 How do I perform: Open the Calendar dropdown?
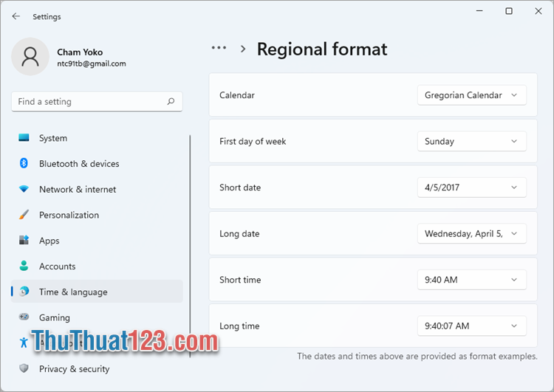pyautogui.click(x=472, y=95)
